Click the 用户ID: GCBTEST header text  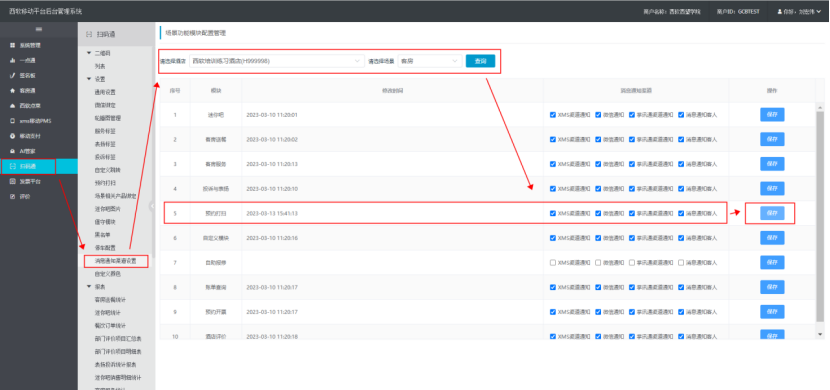pos(738,11)
